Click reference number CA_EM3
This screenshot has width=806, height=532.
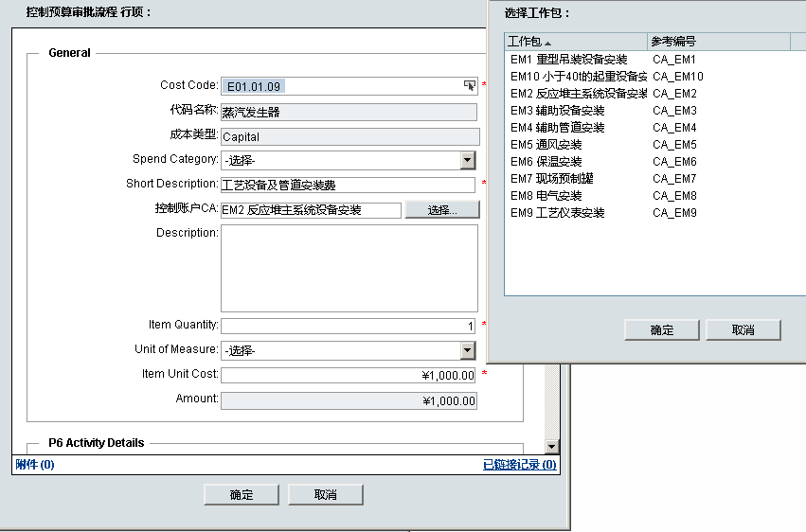pyautogui.click(x=674, y=111)
